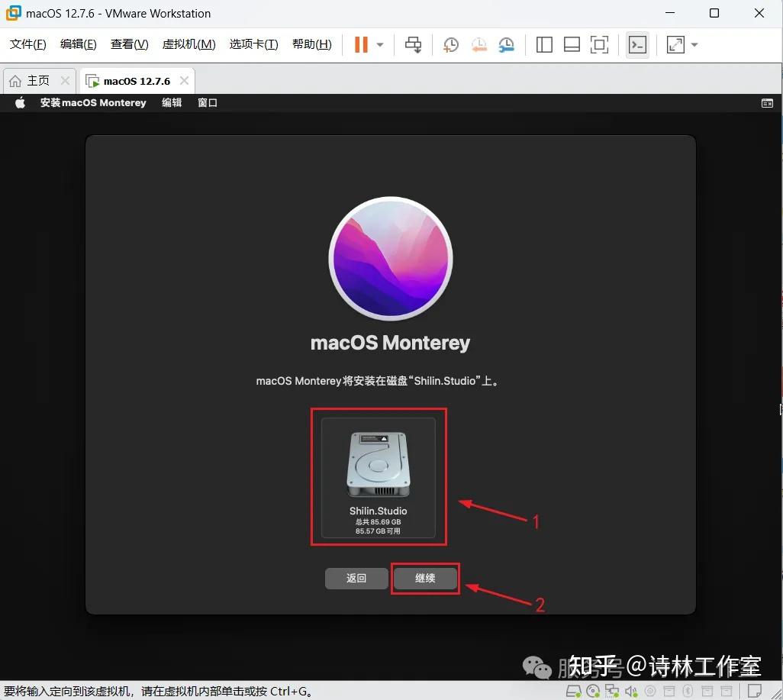
Task: Toggle the console view icon
Action: (x=637, y=44)
